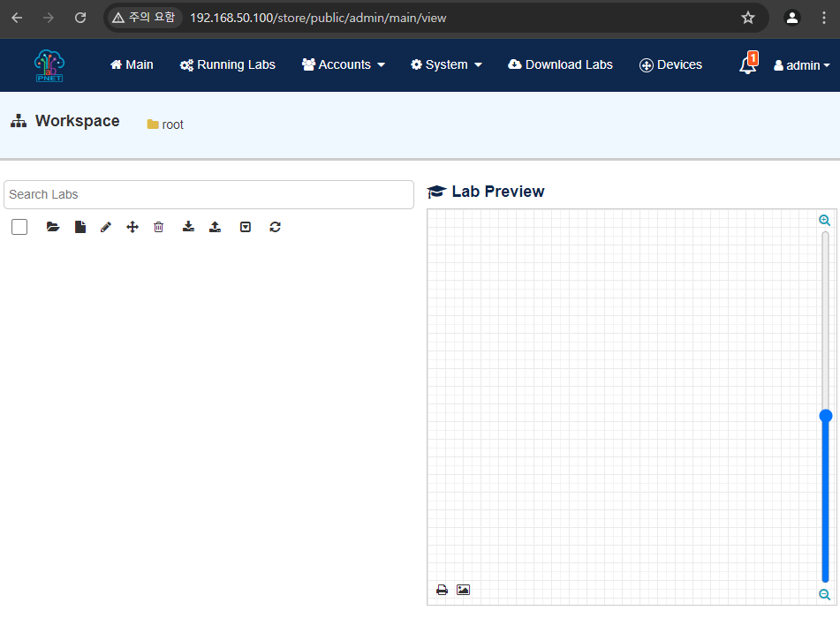Open Download Labs page
Image resolution: width=840 pixels, height=618 pixels.
click(560, 64)
